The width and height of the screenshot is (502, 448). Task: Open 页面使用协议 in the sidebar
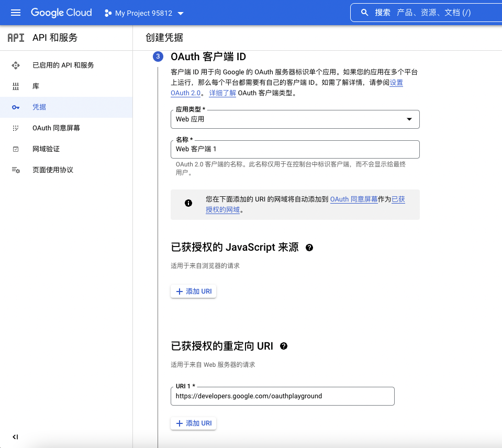53,170
